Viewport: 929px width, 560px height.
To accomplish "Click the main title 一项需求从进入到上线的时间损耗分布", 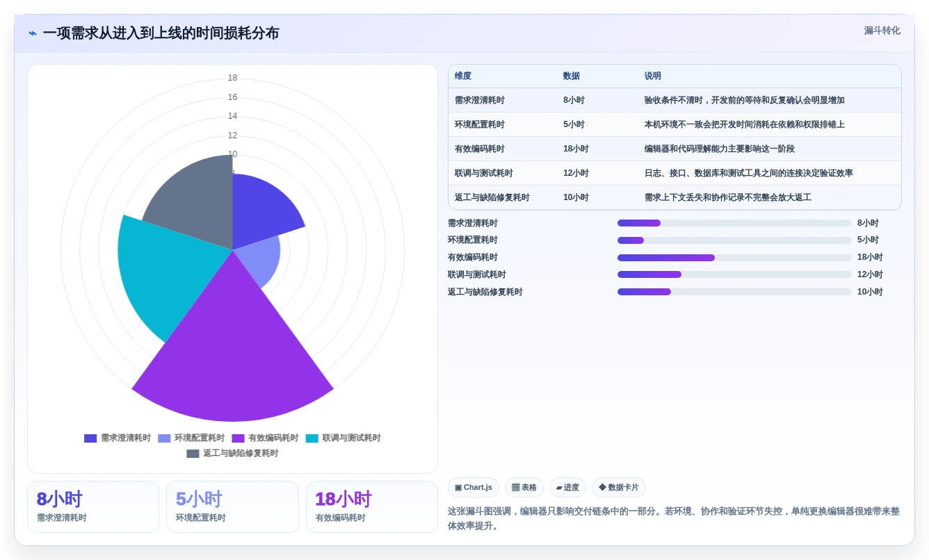I will tap(161, 33).
